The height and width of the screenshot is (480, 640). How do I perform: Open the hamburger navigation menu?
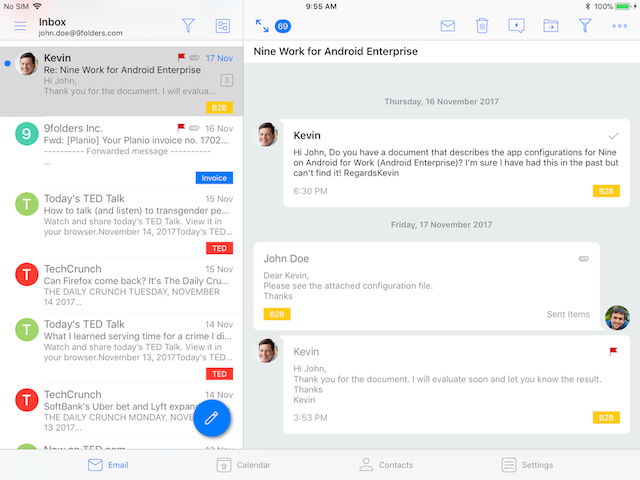point(20,26)
